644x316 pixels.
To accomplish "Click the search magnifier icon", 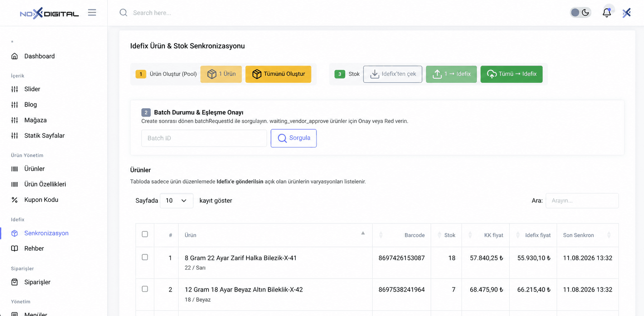I will tap(123, 13).
